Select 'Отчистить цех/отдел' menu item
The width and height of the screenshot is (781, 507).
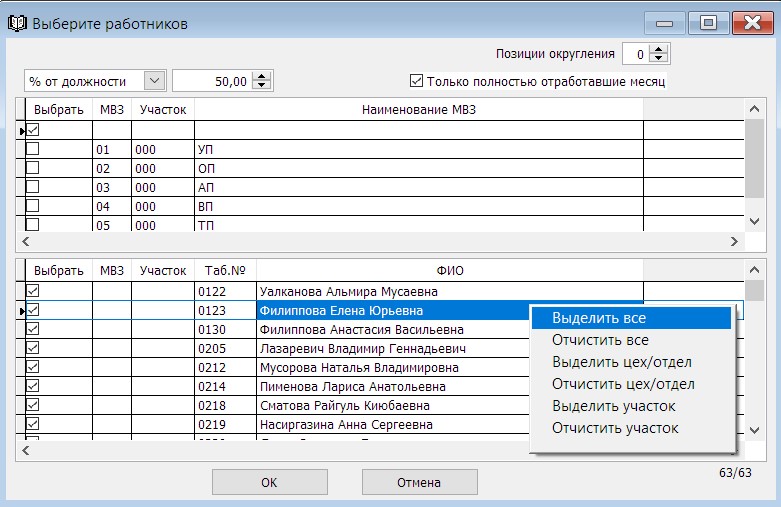point(622,384)
